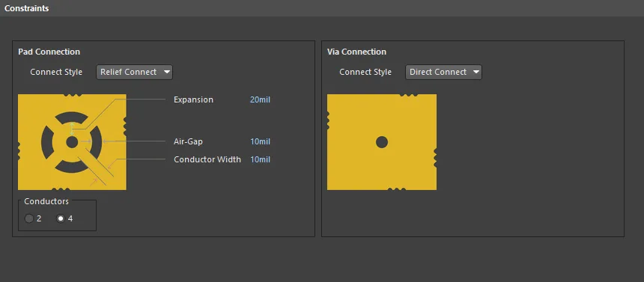Screen dimensions: 644x282
Task: Open Pad Connection style dropdown
Action: pos(134,72)
